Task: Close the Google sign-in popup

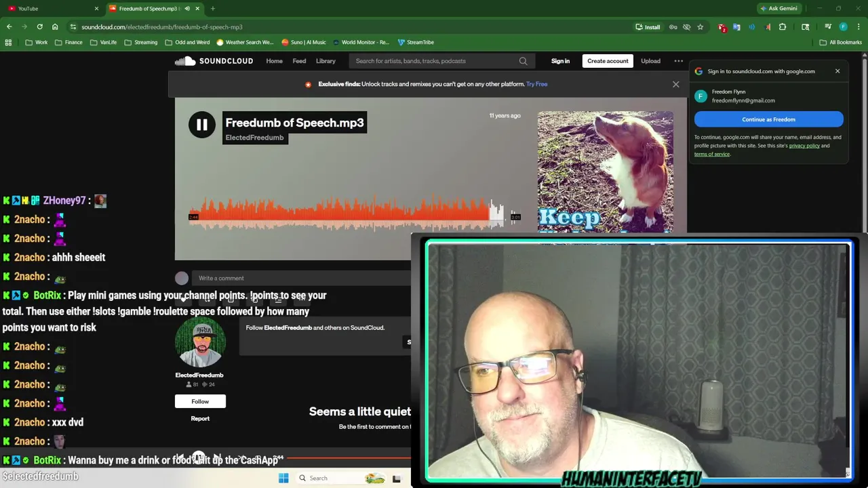Action: 837,71
